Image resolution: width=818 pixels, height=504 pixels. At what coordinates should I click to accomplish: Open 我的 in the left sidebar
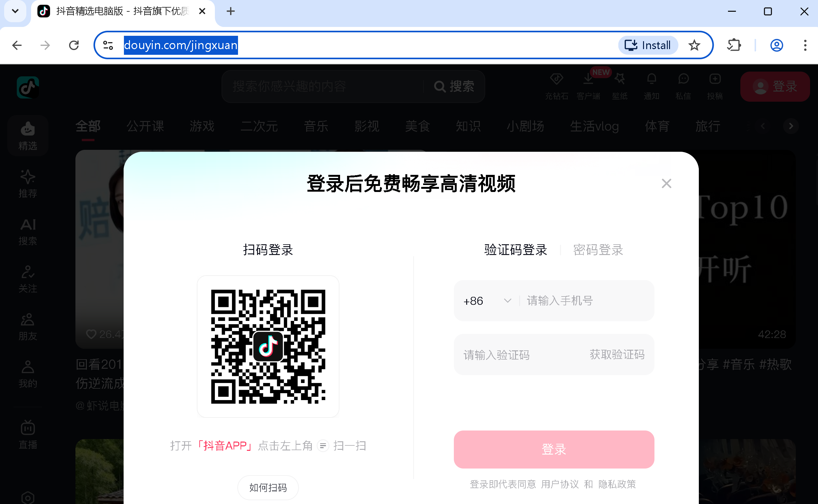click(x=28, y=374)
